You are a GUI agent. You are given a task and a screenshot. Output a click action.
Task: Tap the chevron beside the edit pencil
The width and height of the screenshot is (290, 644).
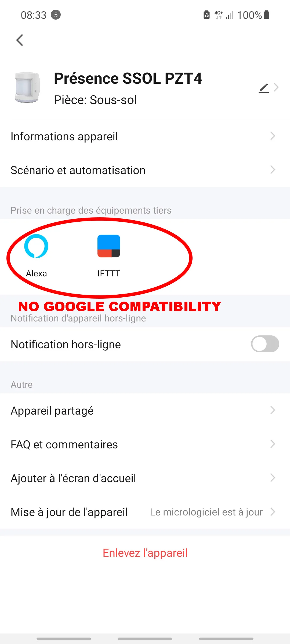coord(276,87)
